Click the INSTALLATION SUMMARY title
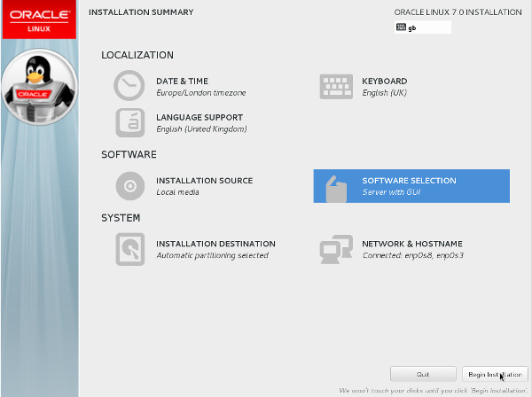 [141, 12]
